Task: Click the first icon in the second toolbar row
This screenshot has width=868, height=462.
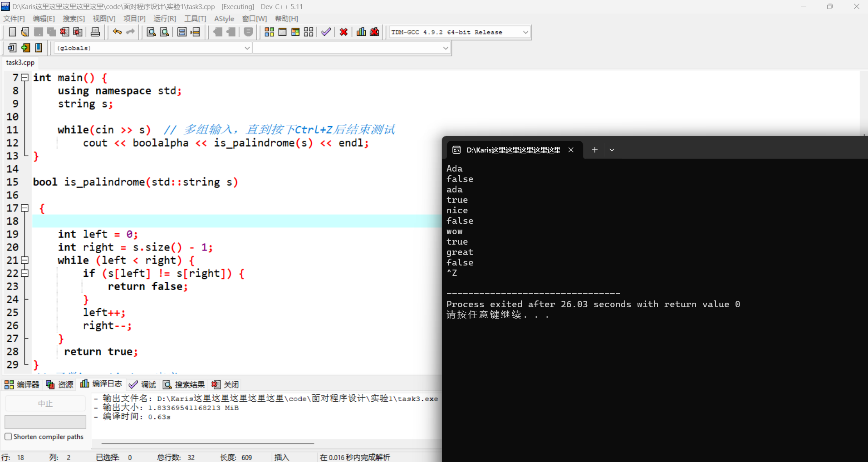Action: coord(12,48)
